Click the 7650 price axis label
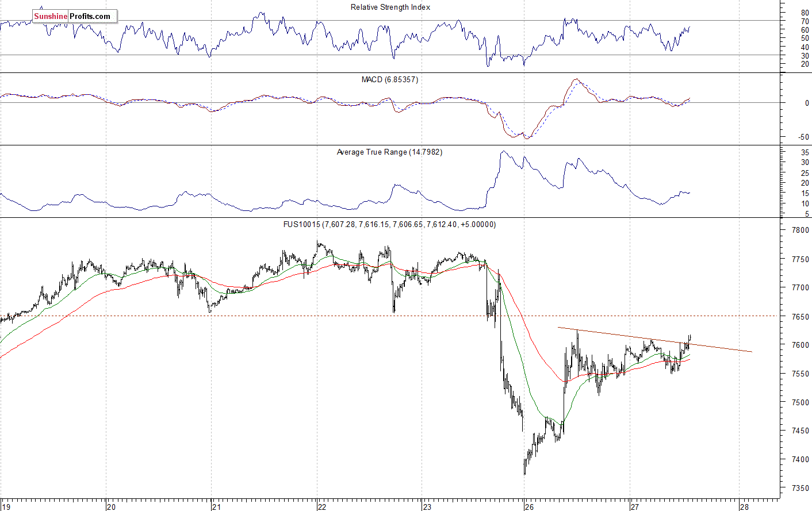Screen dimensions: 812x511 tap(800, 317)
